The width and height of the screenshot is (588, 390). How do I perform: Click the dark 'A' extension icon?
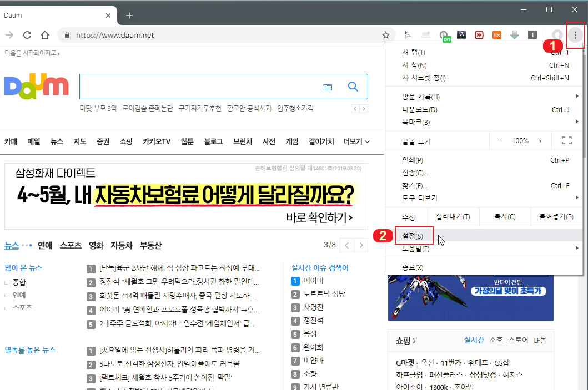click(x=461, y=35)
